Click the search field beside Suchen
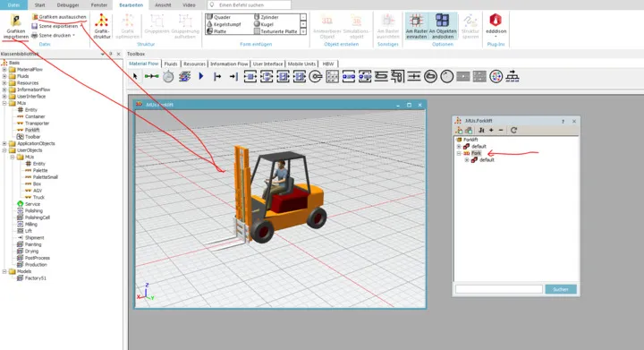644x350 pixels. [498, 289]
